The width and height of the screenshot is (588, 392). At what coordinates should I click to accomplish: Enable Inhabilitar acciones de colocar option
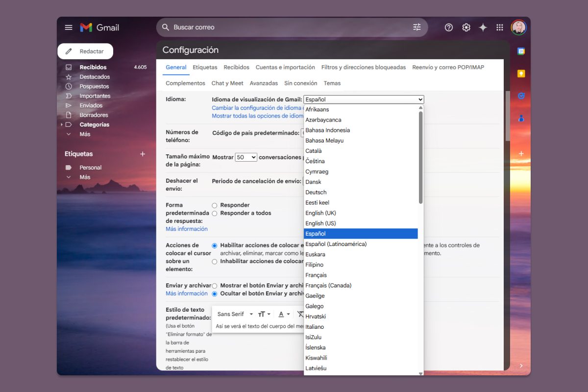coord(214,261)
